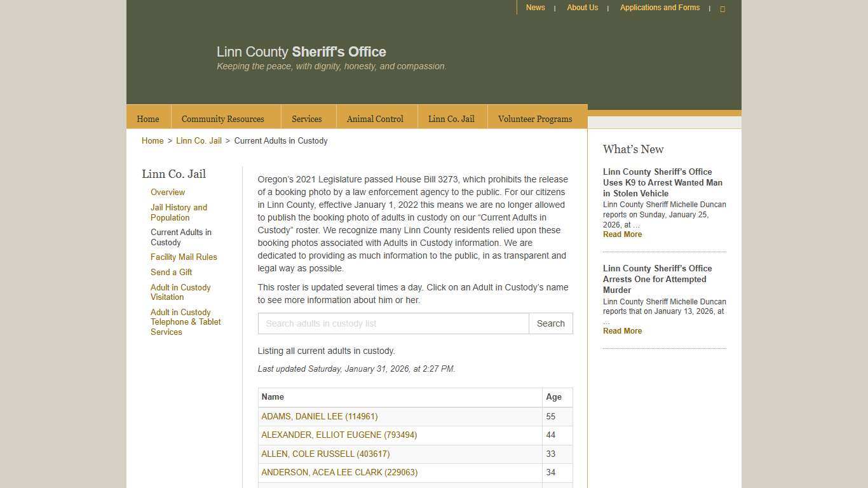Open the Community Resources navigation tab
This screenshot has height=488, width=868.
pos(222,119)
